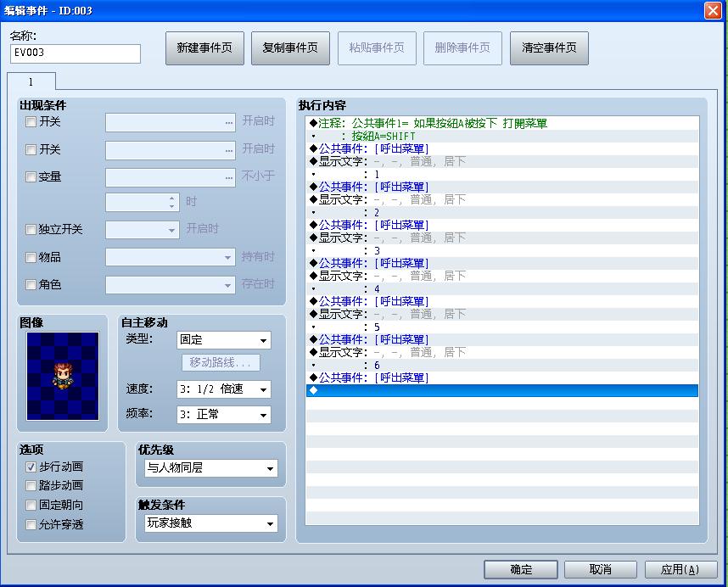The image size is (728, 587).
Task: Select the highlighted empty command line
Action: 502,391
